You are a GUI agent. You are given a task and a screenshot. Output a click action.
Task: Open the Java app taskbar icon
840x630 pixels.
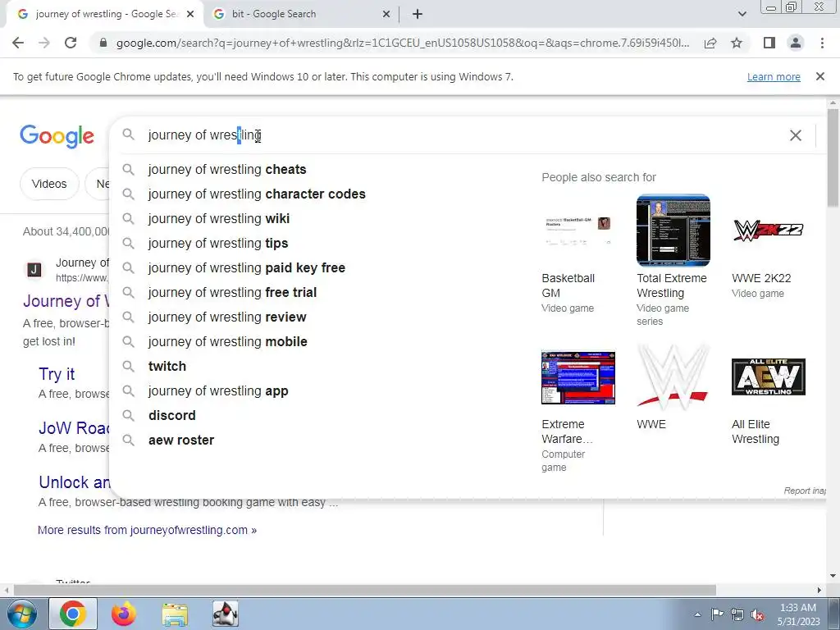click(226, 614)
